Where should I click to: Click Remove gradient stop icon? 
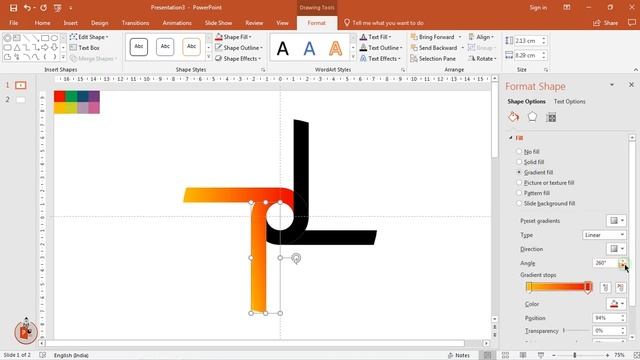point(620,287)
